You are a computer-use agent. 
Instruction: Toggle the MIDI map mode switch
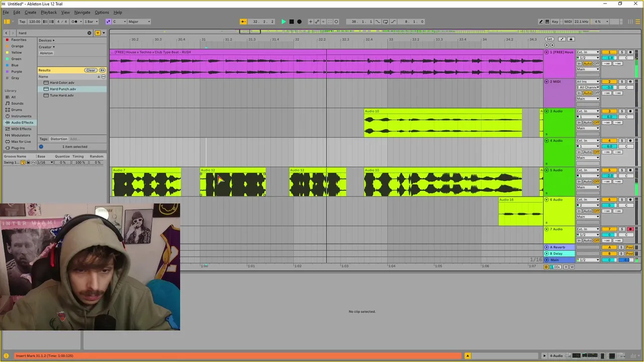(568, 22)
